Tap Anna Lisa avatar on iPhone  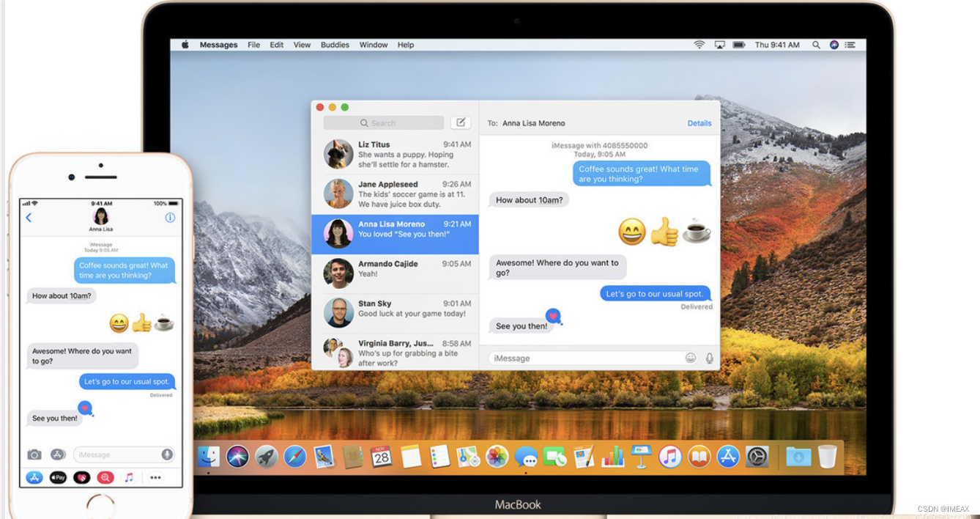[101, 216]
